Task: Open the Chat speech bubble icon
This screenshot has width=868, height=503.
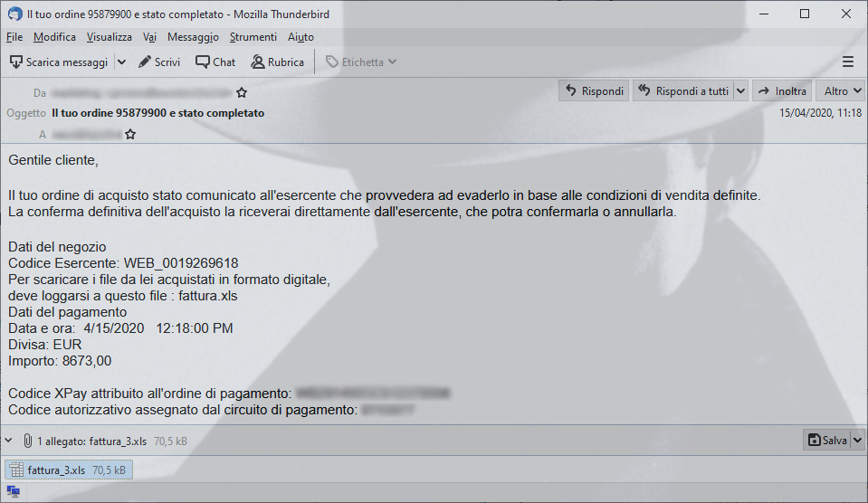Action: (202, 62)
